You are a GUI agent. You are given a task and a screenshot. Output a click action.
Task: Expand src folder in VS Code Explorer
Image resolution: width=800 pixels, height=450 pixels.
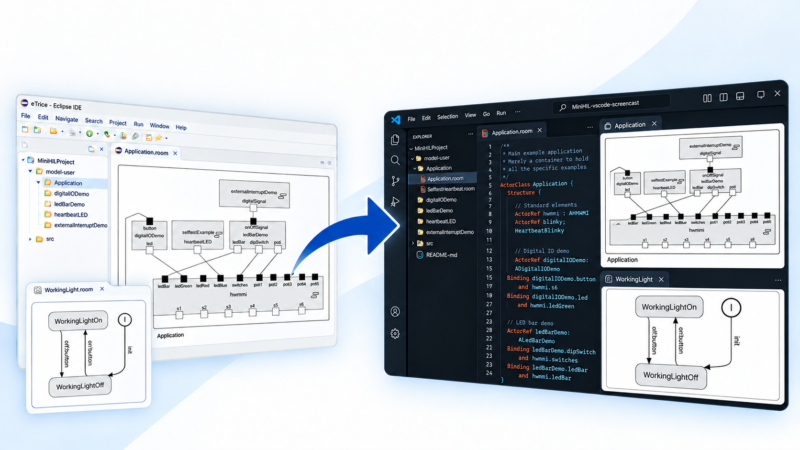413,243
